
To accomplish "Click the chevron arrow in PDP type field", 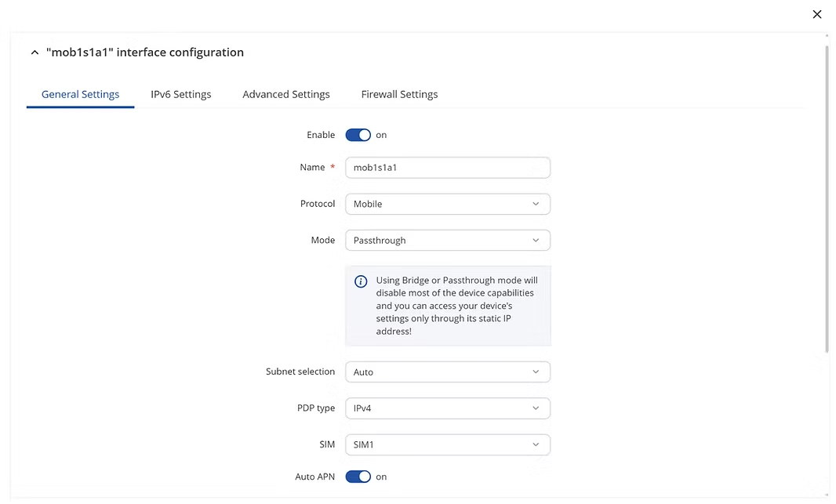I will (536, 408).
